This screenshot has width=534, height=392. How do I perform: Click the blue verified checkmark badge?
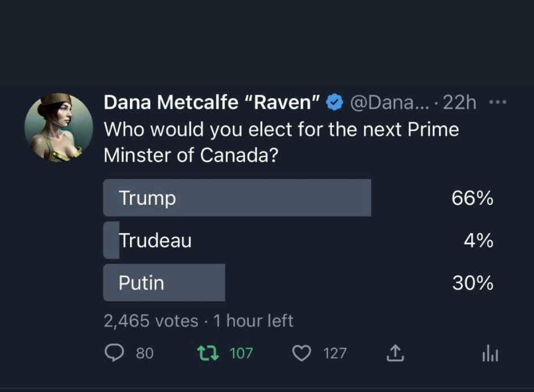point(334,102)
